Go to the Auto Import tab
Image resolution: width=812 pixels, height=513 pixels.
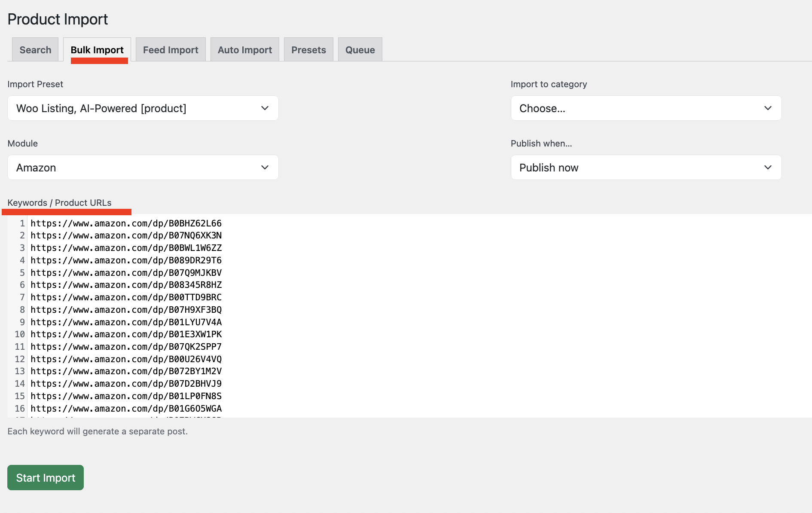[245, 50]
